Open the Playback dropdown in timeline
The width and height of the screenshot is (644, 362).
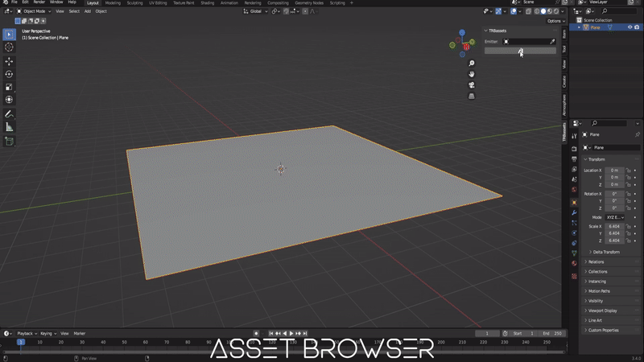[x=27, y=333]
